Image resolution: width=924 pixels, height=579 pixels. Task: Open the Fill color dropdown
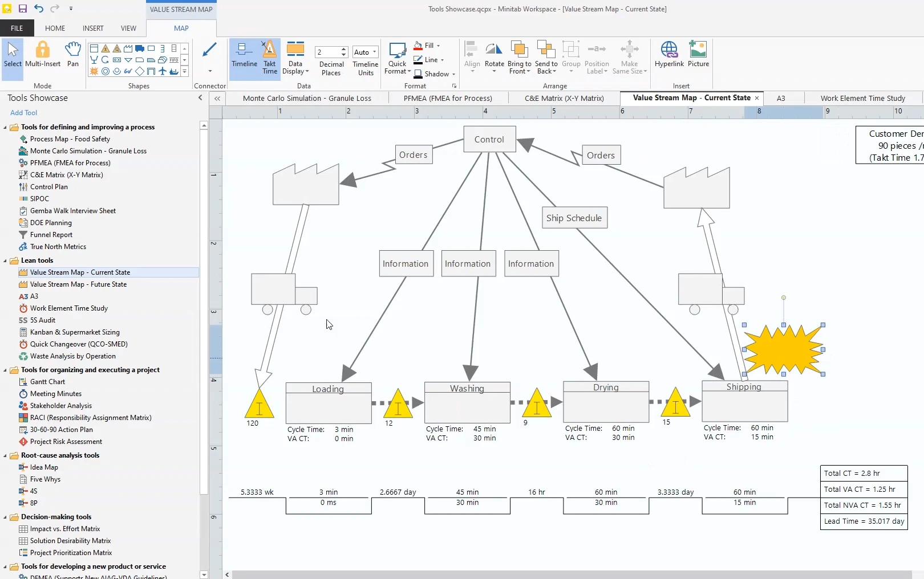438,46
